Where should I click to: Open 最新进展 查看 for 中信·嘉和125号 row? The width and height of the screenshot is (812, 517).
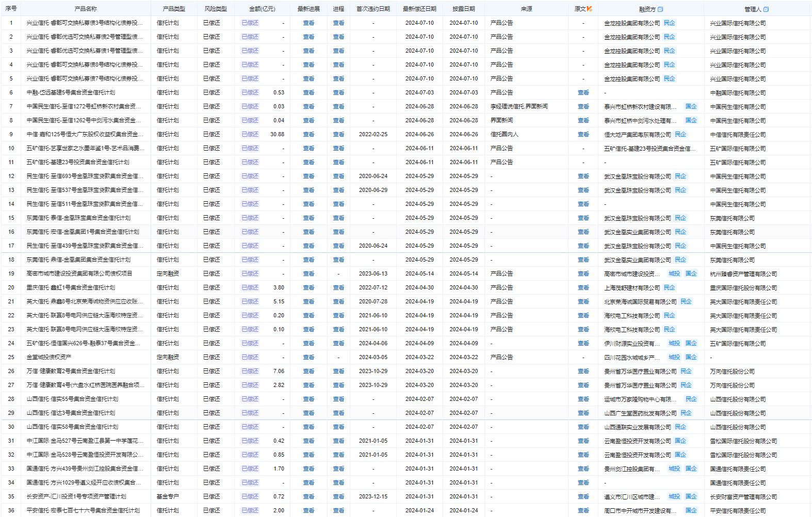[x=308, y=135]
